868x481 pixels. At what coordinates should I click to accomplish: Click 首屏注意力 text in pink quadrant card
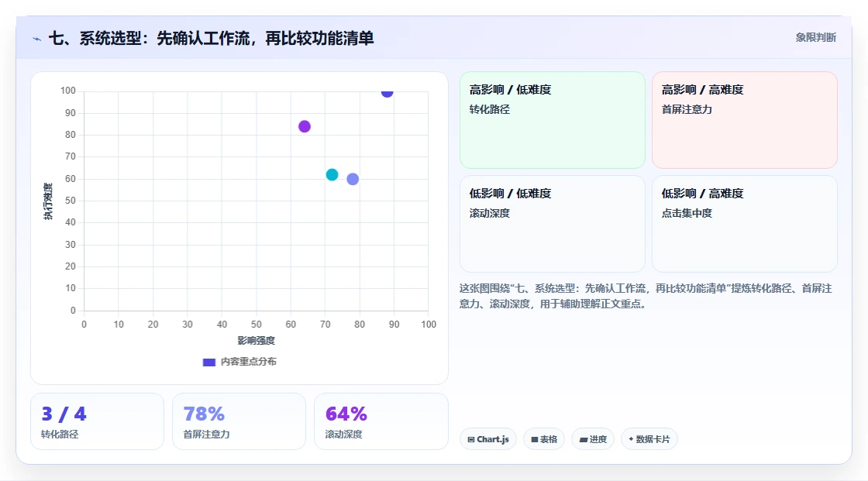[x=687, y=109]
